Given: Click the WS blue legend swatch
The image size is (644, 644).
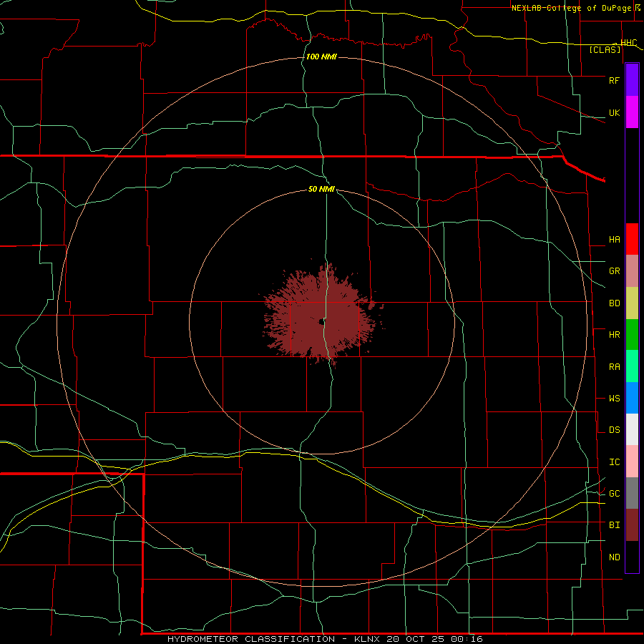Looking at the screenshot, I should [x=632, y=398].
